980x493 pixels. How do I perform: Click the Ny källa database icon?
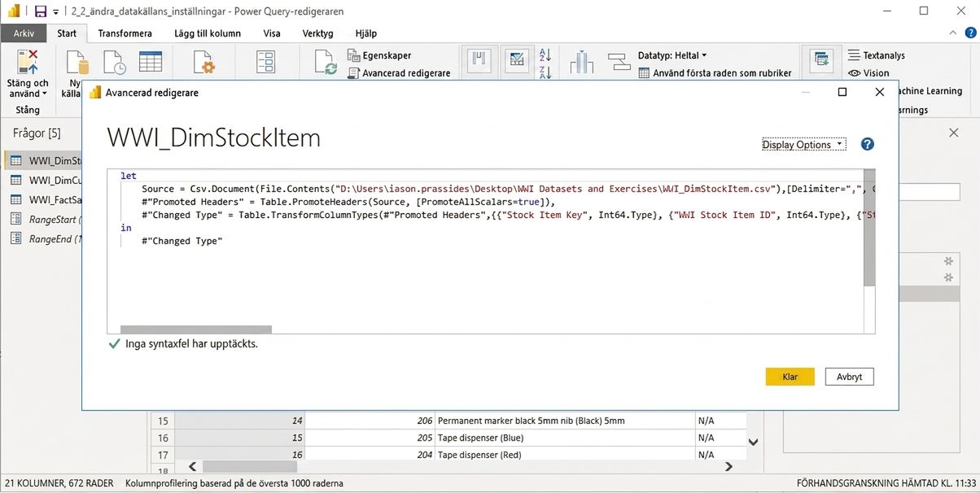point(78,63)
